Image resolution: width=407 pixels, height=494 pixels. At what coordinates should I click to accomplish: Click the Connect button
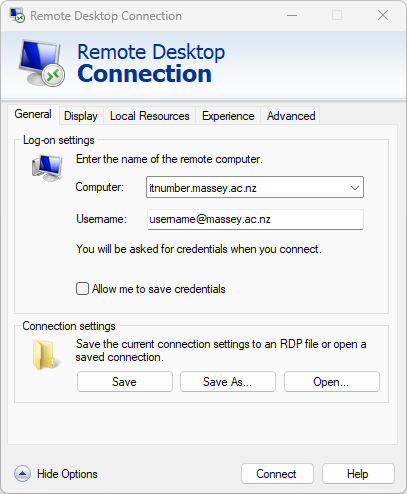[277, 474]
